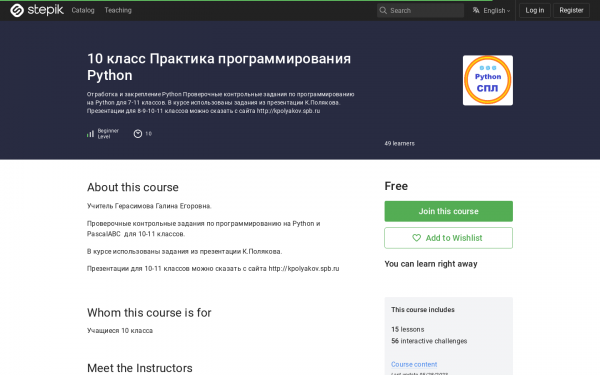
Task: Click the '15 lessons' text
Action: [408, 329]
